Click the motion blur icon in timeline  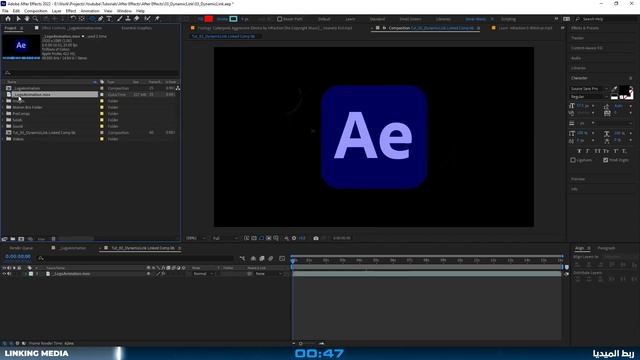point(271,258)
